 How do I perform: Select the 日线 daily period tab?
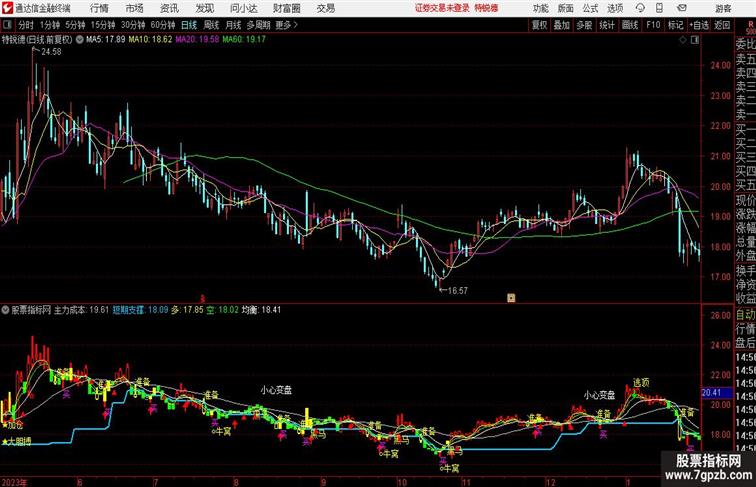tap(189, 25)
